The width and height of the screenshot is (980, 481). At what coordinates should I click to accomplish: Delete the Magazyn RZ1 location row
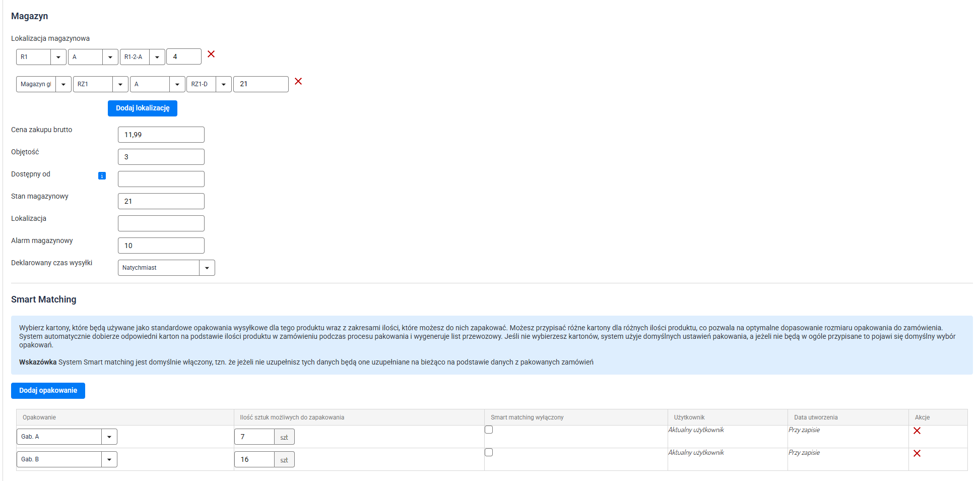298,81
